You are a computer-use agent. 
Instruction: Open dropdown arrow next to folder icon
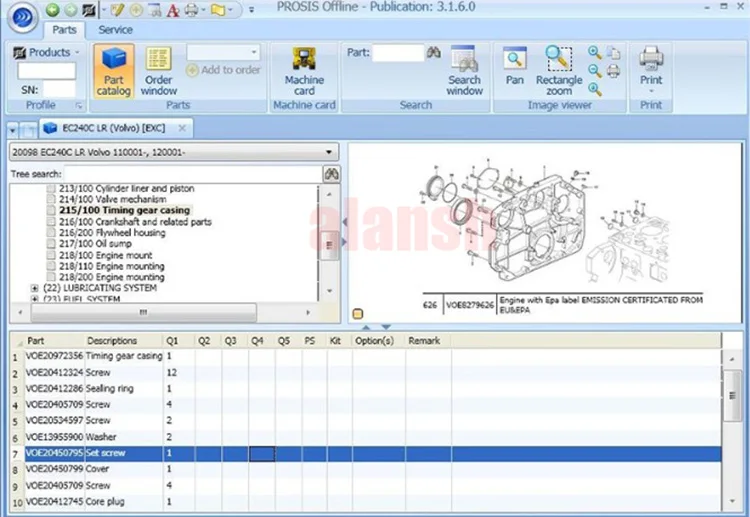pyautogui.click(x=231, y=10)
